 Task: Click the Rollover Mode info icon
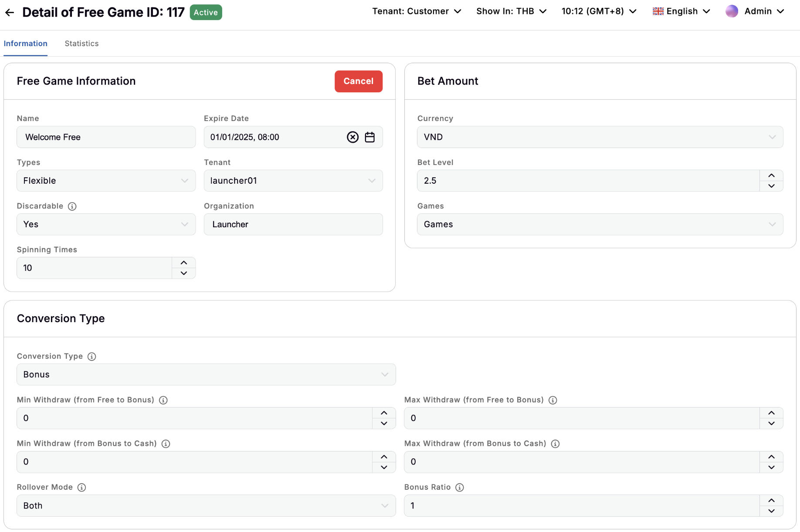tap(81, 487)
